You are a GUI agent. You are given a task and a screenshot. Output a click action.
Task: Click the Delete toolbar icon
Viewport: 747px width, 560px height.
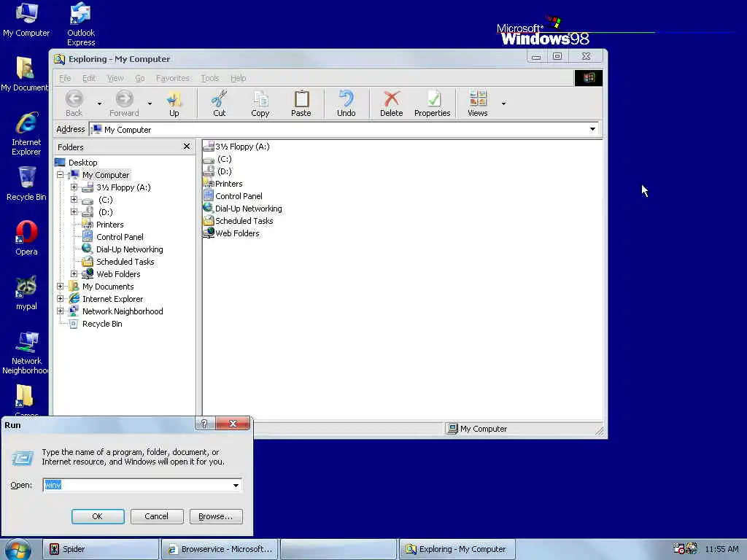[392, 98]
